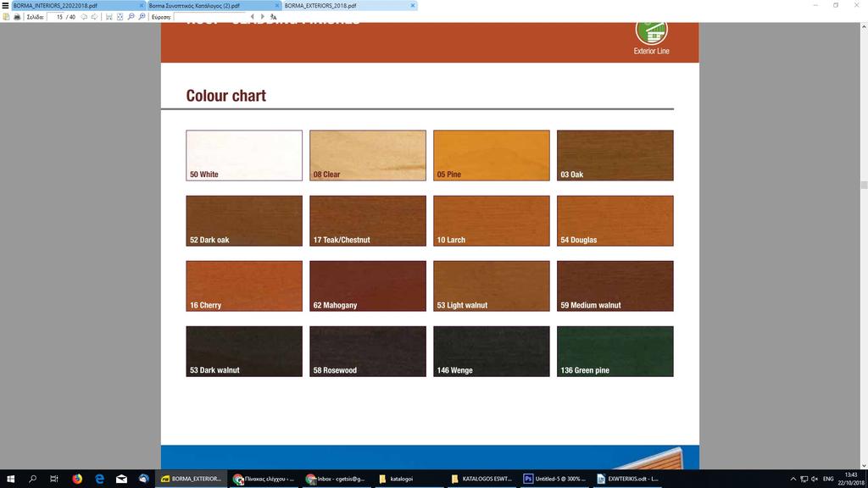Image resolution: width=868 pixels, height=488 pixels.
Task: Click the muted volume tray icon
Action: (815, 480)
